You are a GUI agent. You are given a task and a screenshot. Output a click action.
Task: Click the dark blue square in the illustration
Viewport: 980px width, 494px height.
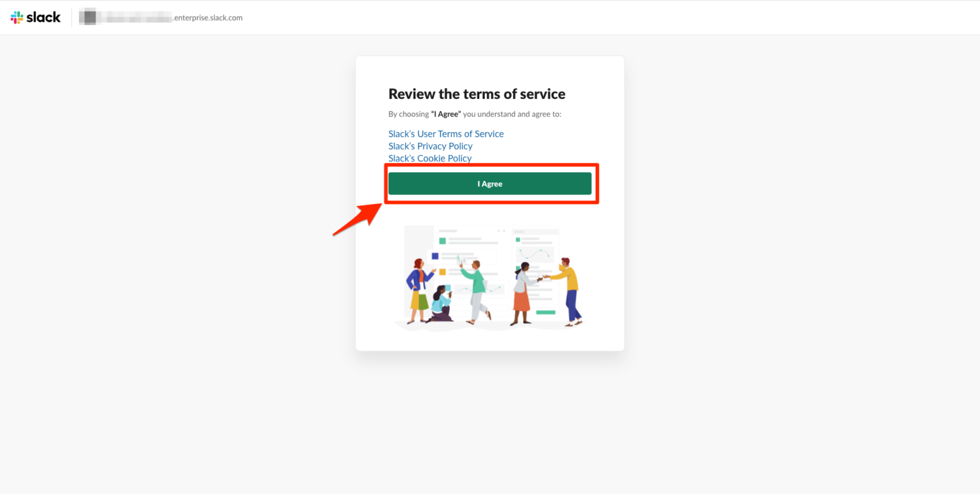(x=435, y=256)
